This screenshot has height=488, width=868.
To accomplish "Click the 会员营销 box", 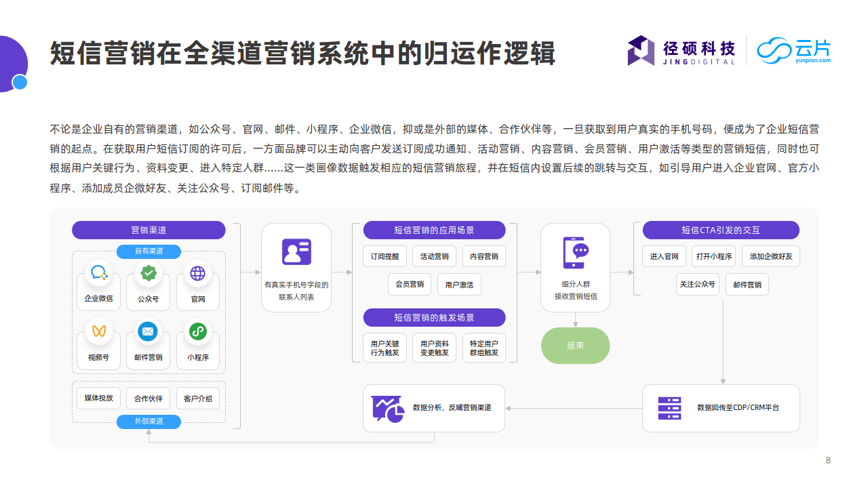I will [410, 285].
